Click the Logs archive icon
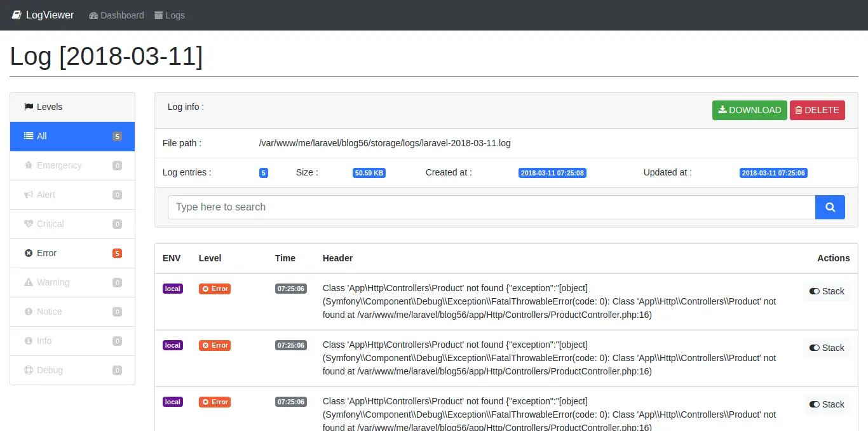 tap(159, 15)
